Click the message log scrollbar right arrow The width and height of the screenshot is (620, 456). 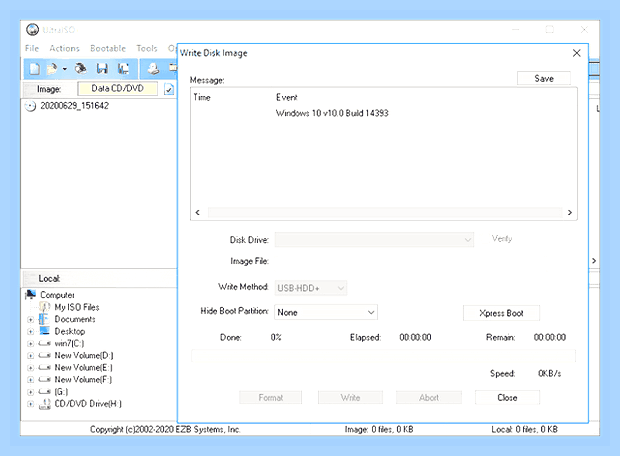point(570,212)
